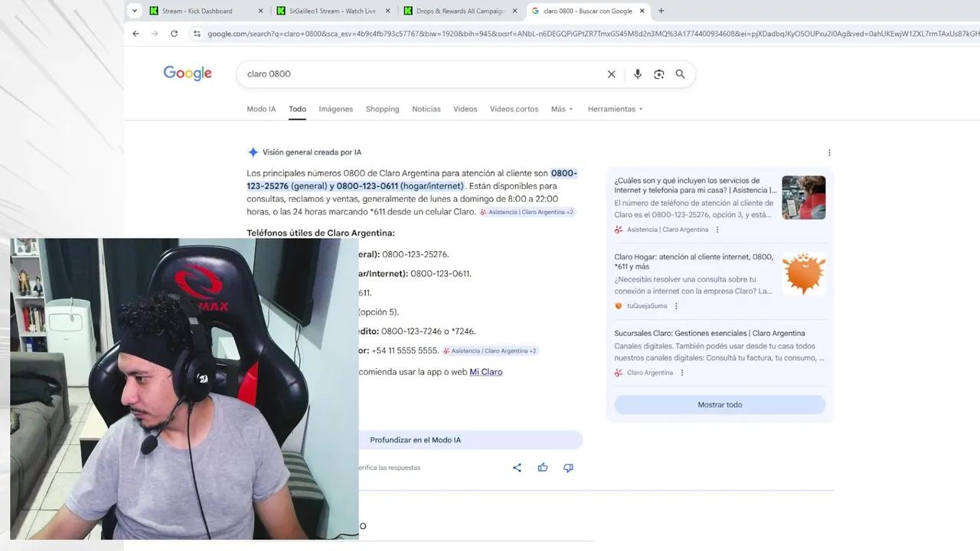Select the Todo results tab
980x551 pixels.
(297, 109)
